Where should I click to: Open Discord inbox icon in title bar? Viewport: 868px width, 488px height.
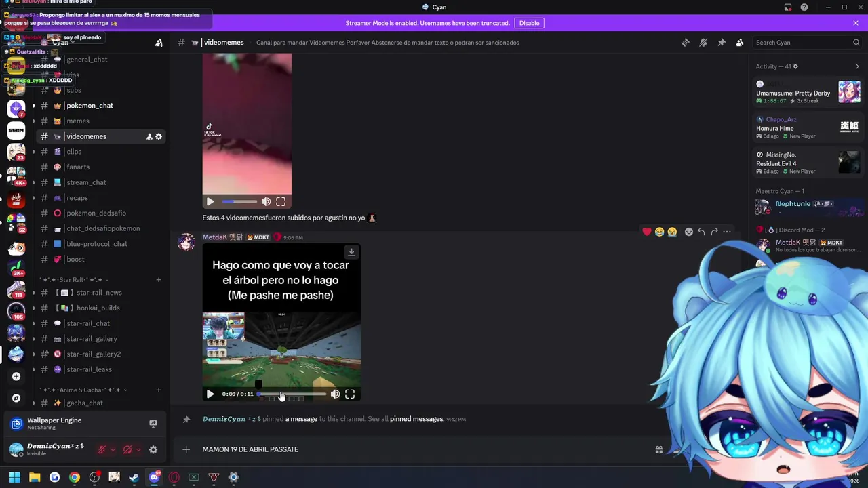point(788,7)
